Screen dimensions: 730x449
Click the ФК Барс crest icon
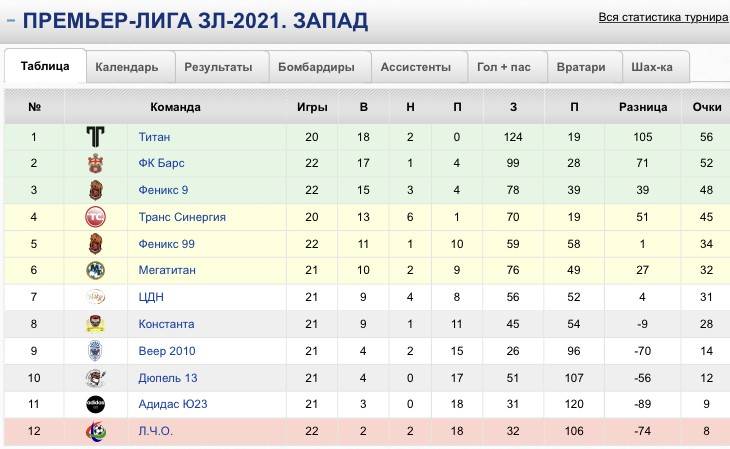(x=96, y=163)
